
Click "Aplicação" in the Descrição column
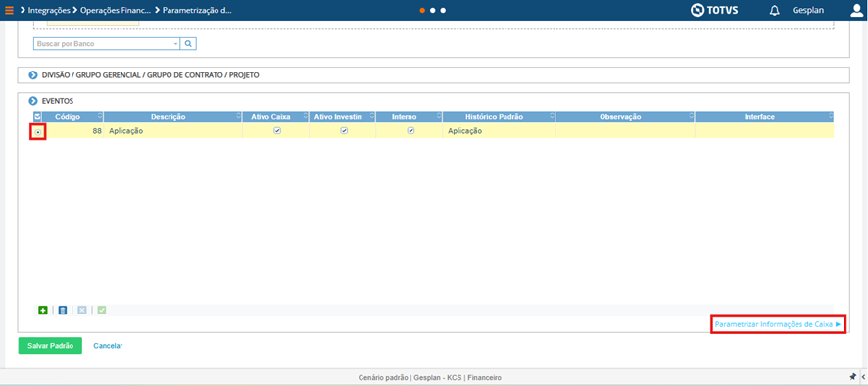pyautogui.click(x=126, y=131)
